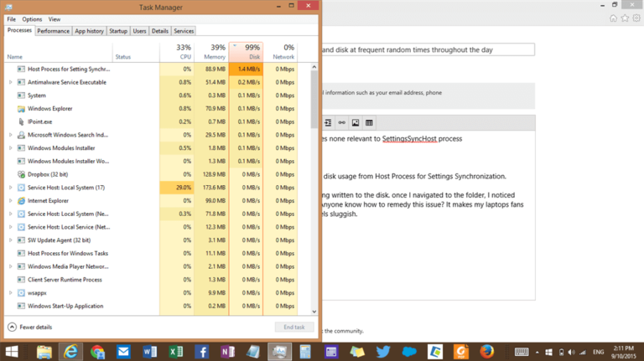This screenshot has width=644, height=361.
Task: Open volume control in system tray
Action: pyautogui.click(x=571, y=353)
